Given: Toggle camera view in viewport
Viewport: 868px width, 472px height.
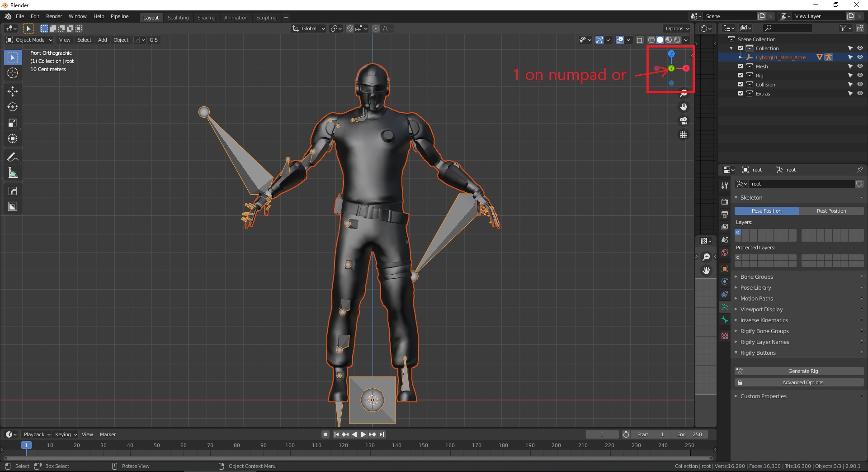Looking at the screenshot, I should tap(684, 121).
